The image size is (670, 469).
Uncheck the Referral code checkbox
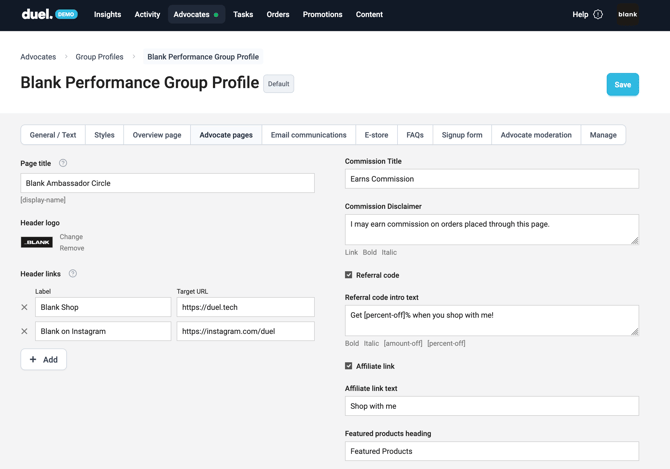349,275
